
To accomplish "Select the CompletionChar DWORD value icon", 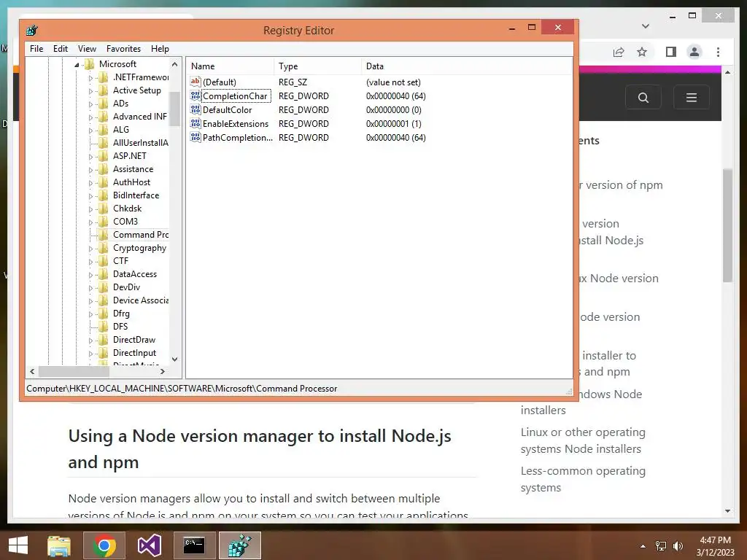I will (196, 96).
